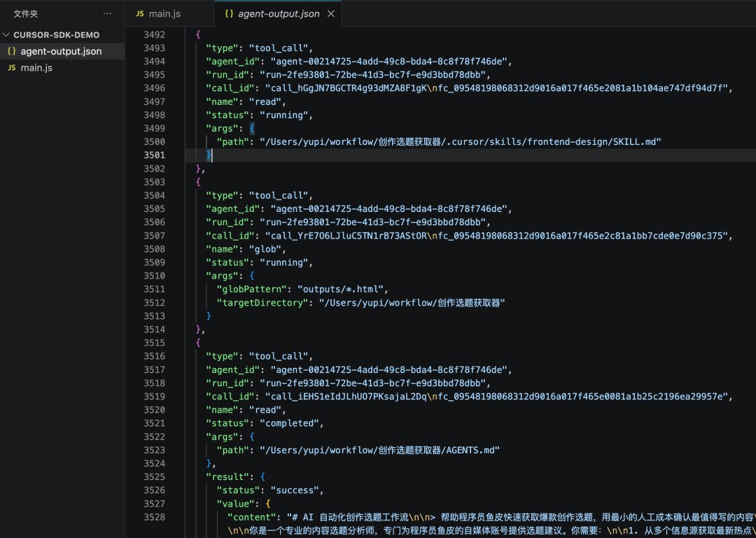Click line number 3510 in the gutter
Viewport: 756px width, 538px height.
[154, 276]
